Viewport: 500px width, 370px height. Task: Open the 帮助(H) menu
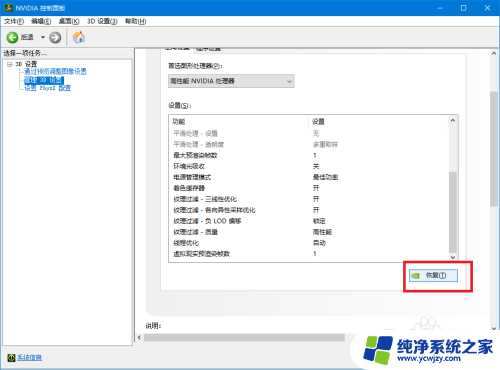pos(135,21)
